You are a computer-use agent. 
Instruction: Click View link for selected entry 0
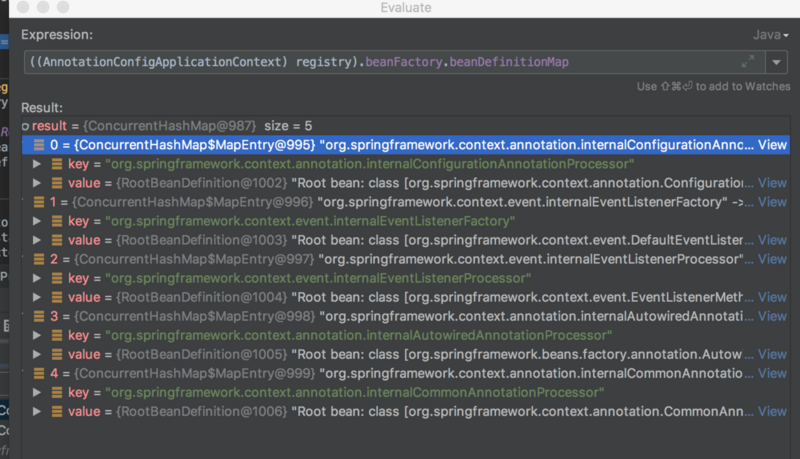(772, 145)
